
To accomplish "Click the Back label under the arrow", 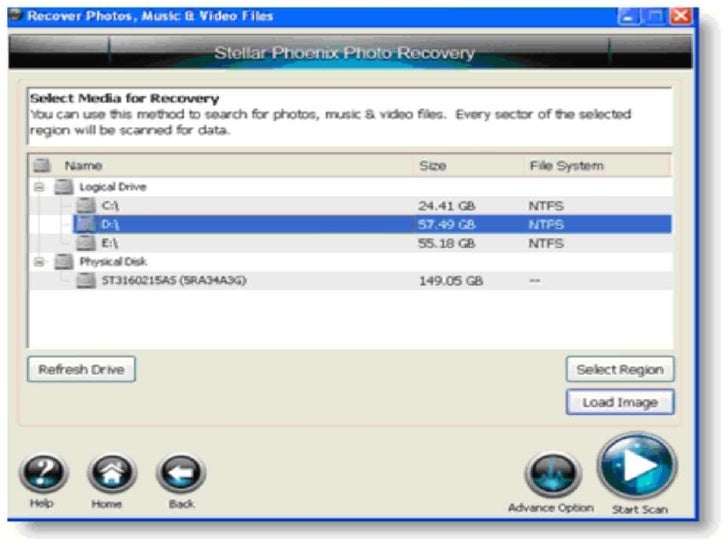I will [x=182, y=504].
